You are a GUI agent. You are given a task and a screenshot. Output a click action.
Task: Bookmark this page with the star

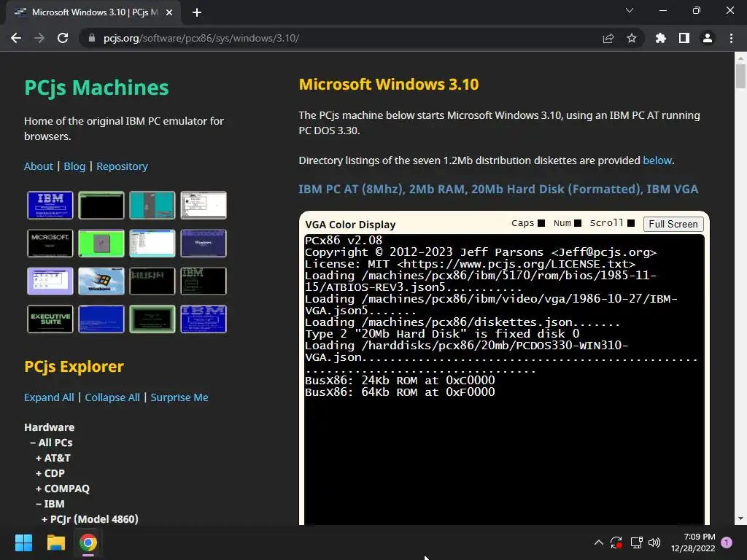pyautogui.click(x=632, y=38)
